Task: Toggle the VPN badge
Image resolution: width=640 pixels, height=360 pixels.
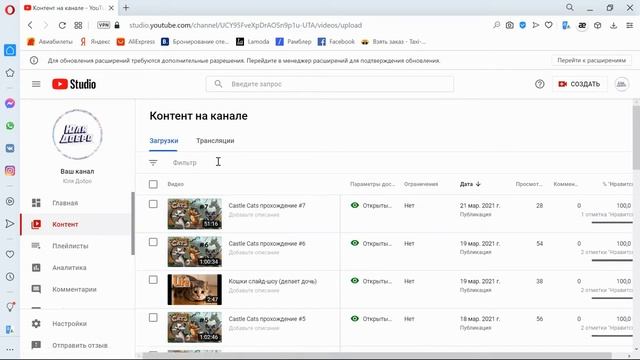Action: (x=103, y=25)
